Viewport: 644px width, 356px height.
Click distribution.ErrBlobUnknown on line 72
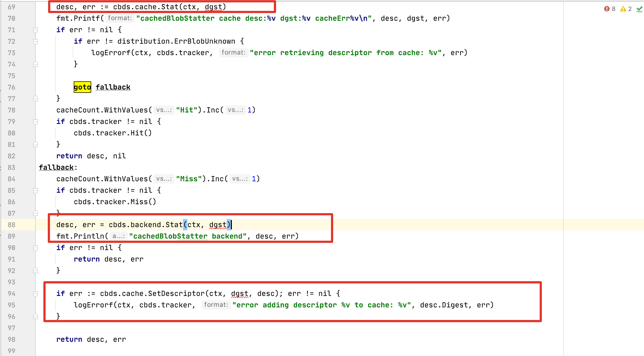tap(176, 41)
